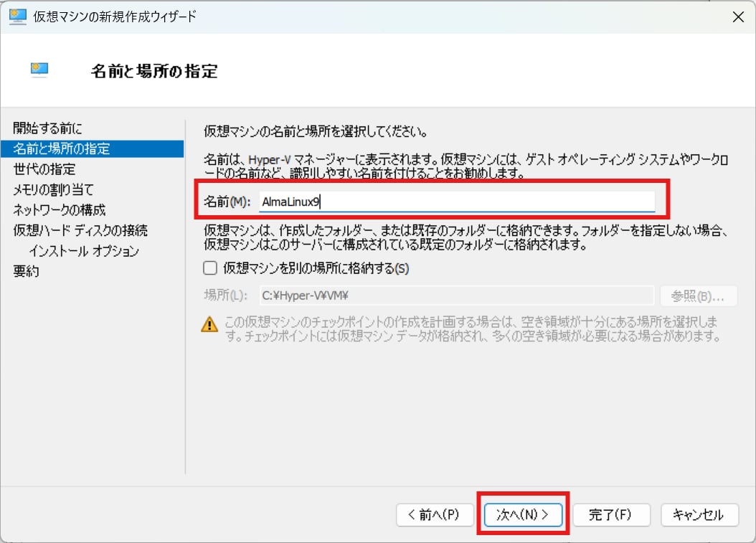The image size is (756, 543).
Task: Select 名前と場所の指定 step in sidebar
Action: 62,148
